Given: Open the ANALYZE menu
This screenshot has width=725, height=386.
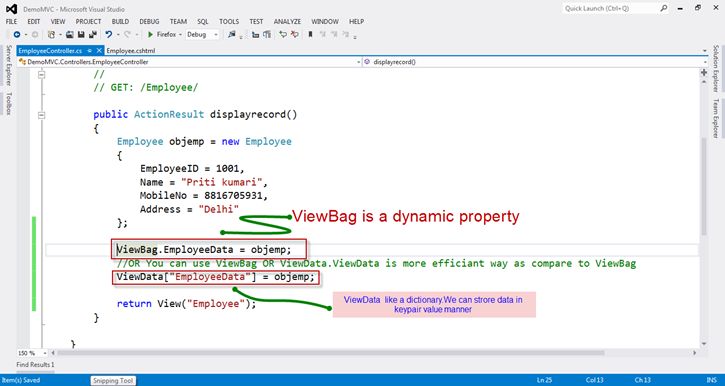Looking at the screenshot, I should pos(287,21).
